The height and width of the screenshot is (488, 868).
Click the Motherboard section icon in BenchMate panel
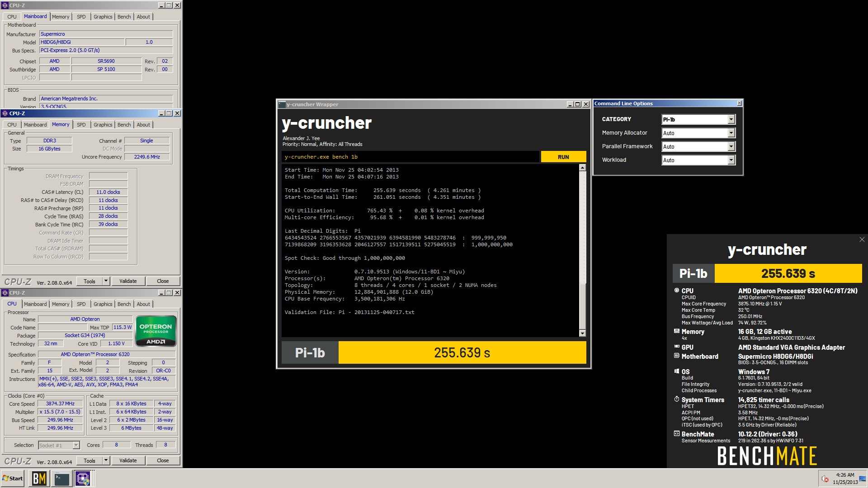(677, 356)
